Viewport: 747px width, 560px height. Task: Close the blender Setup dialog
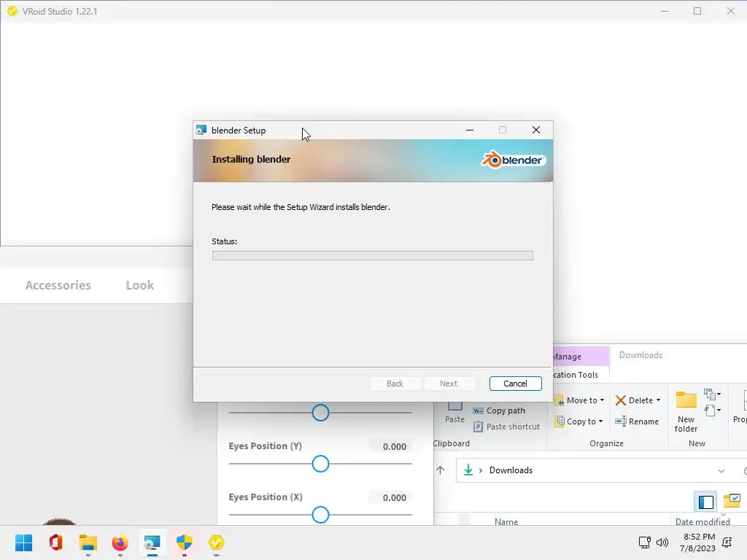tap(536, 130)
